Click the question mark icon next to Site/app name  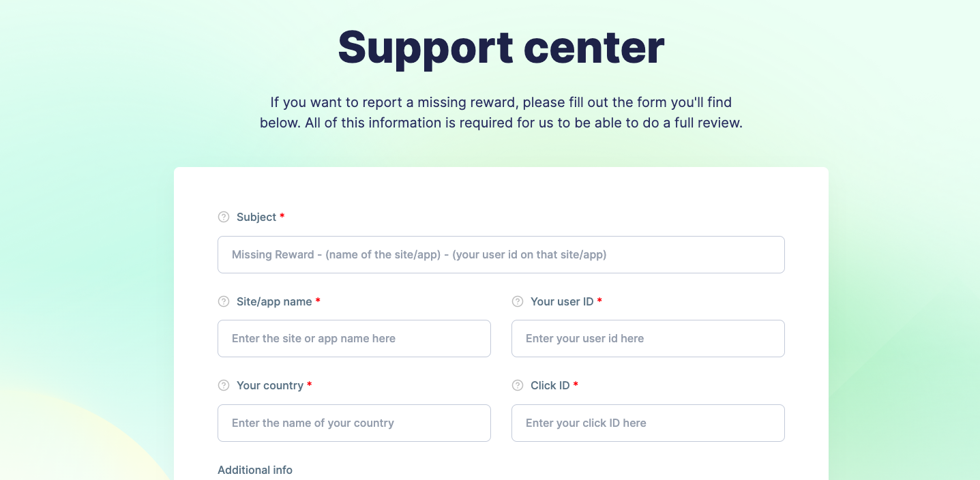[x=223, y=301]
